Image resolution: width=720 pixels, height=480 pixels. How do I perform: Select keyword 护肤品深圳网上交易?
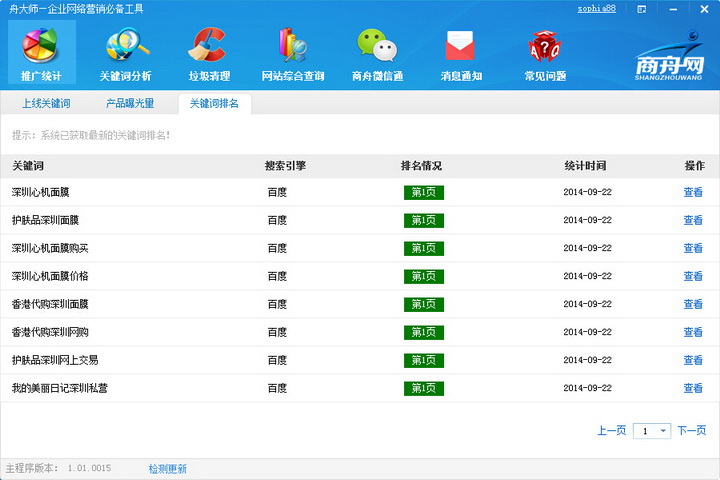55,360
